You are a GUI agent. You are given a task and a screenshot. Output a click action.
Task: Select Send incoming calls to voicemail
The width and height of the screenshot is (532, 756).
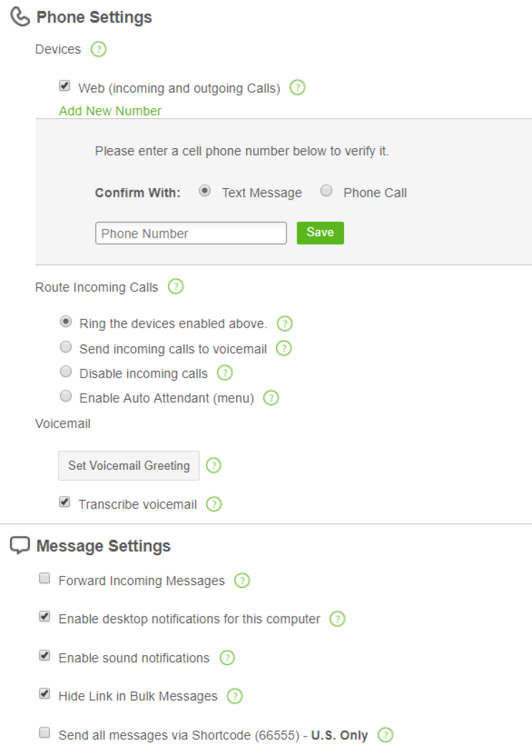tap(66, 347)
